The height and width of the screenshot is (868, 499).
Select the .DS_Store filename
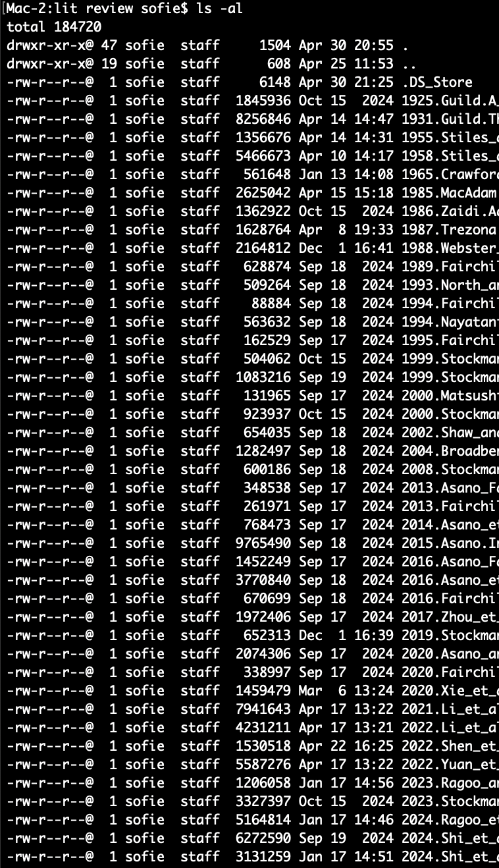[437, 82]
